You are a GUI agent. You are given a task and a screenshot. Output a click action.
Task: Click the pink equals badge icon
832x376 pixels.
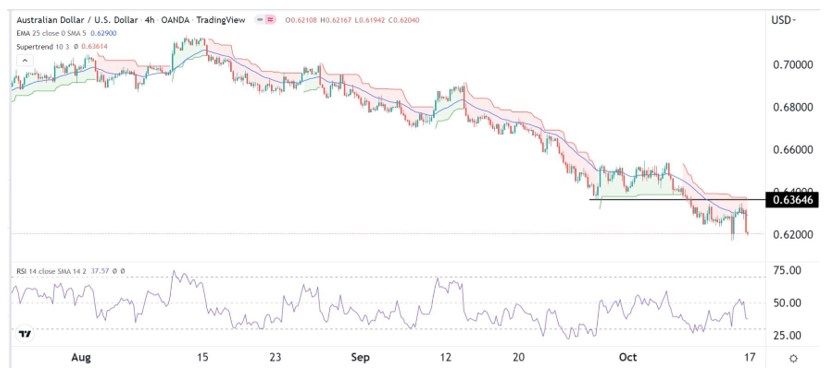pos(271,20)
